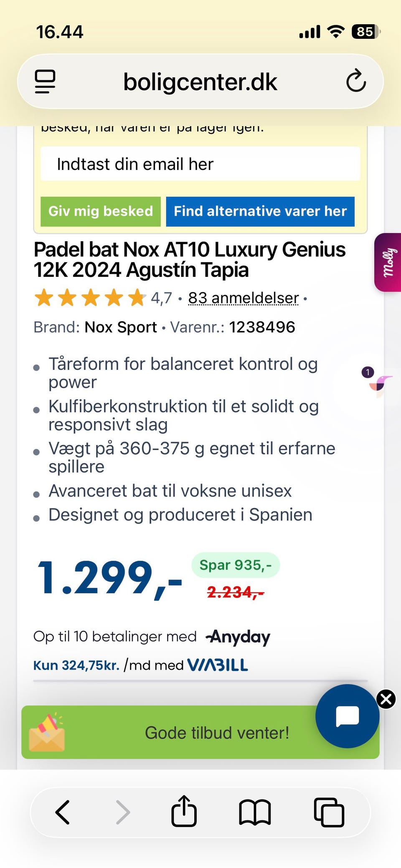Open the blue chat bubble widget
This screenshot has height=868, width=401.
[x=347, y=716]
